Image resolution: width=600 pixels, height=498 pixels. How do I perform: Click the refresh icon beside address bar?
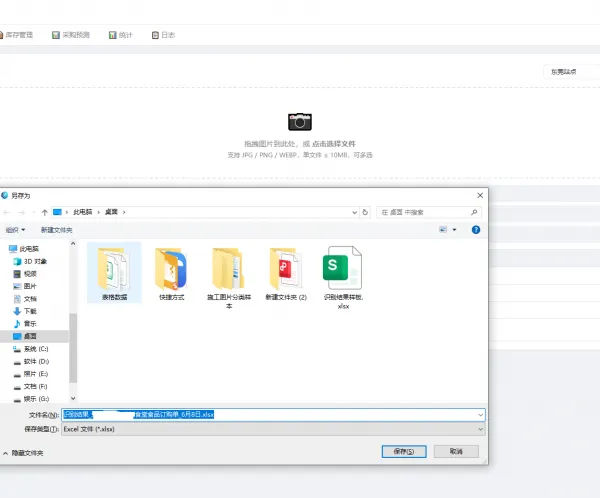tap(365, 212)
